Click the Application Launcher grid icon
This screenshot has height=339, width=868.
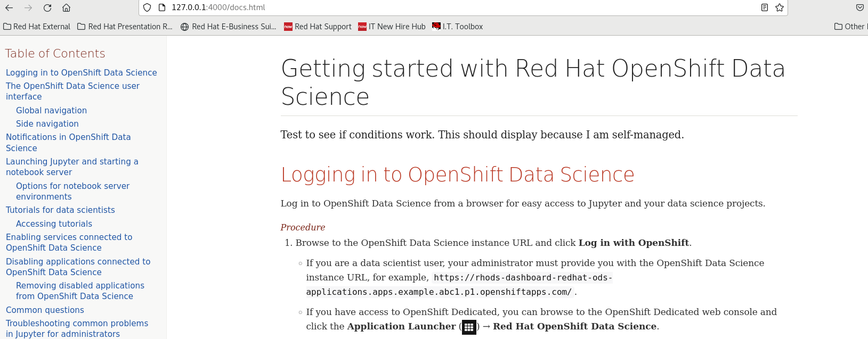469,327
